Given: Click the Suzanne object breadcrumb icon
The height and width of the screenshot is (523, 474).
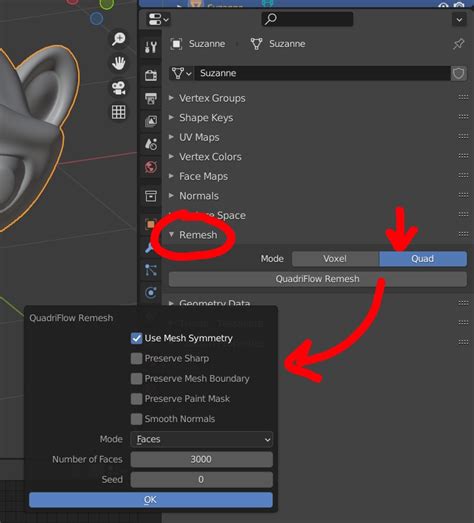Looking at the screenshot, I should (x=176, y=44).
